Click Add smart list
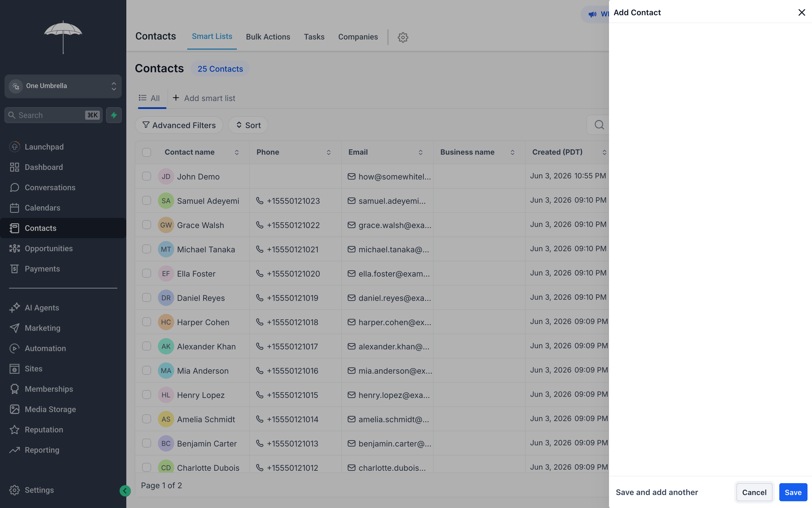The height and width of the screenshot is (508, 812). pos(204,98)
